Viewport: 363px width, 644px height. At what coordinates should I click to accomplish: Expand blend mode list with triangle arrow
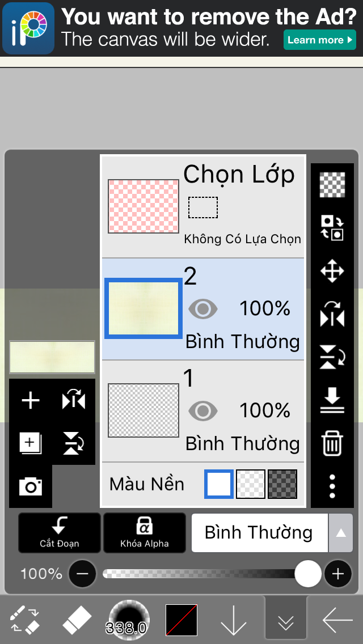[340, 533]
